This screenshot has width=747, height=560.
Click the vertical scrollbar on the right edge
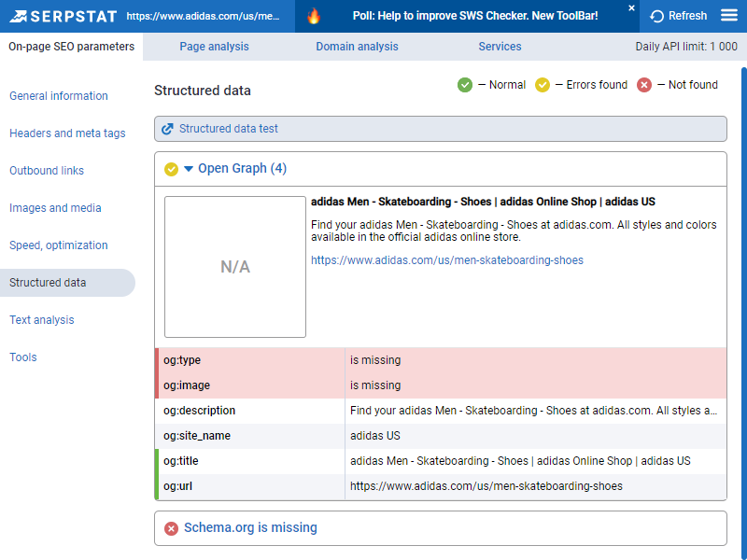(743, 314)
